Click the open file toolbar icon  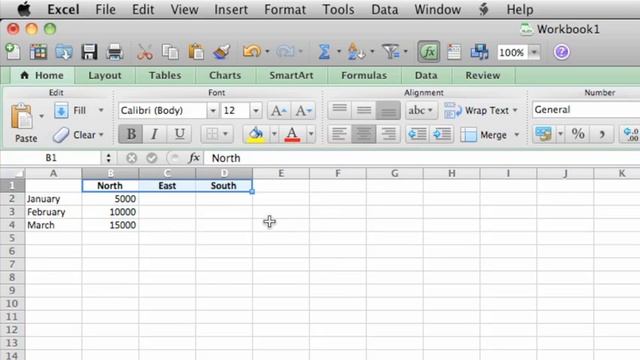click(x=64, y=52)
